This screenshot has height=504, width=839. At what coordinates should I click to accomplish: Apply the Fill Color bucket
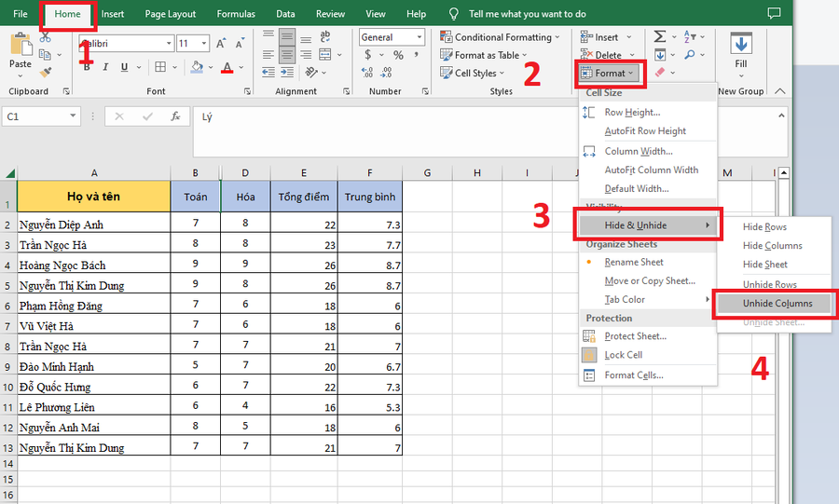coord(197,67)
